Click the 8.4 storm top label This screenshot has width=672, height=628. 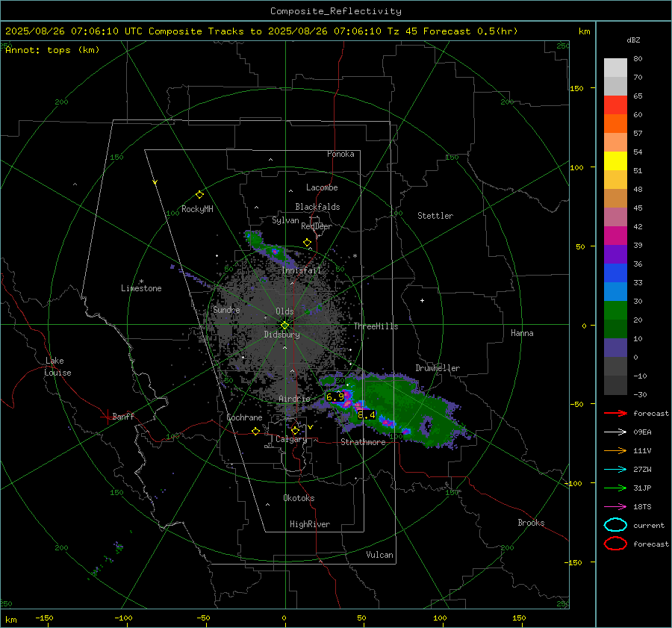click(367, 415)
